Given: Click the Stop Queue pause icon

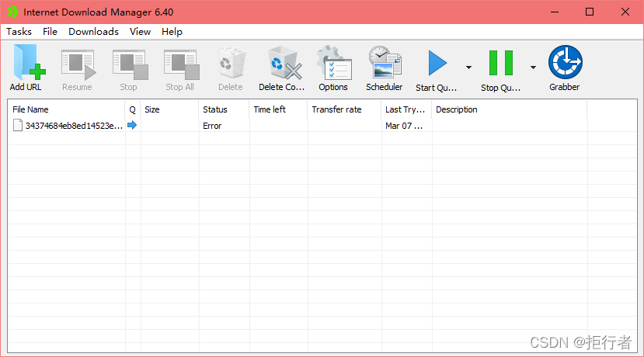Looking at the screenshot, I should pyautogui.click(x=501, y=63).
